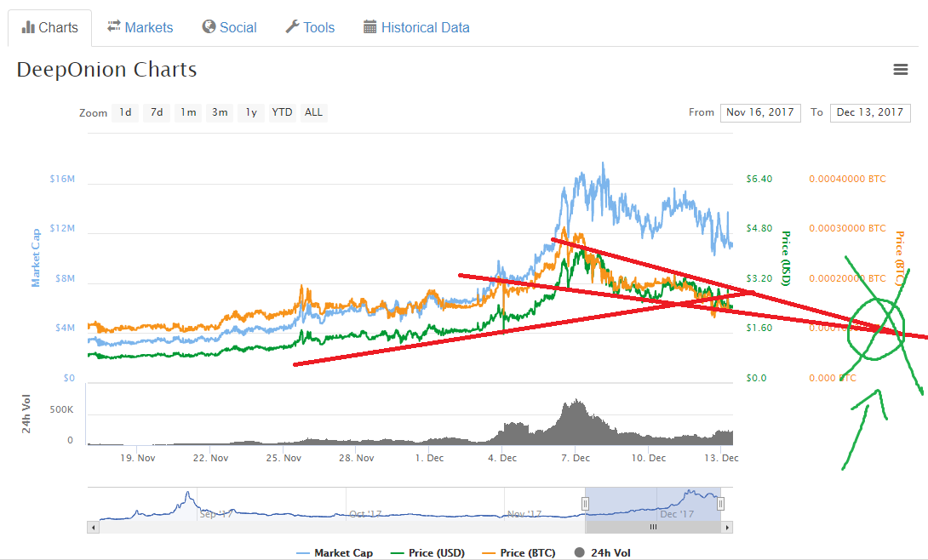Click the navigator shaded selection window

tap(653, 504)
